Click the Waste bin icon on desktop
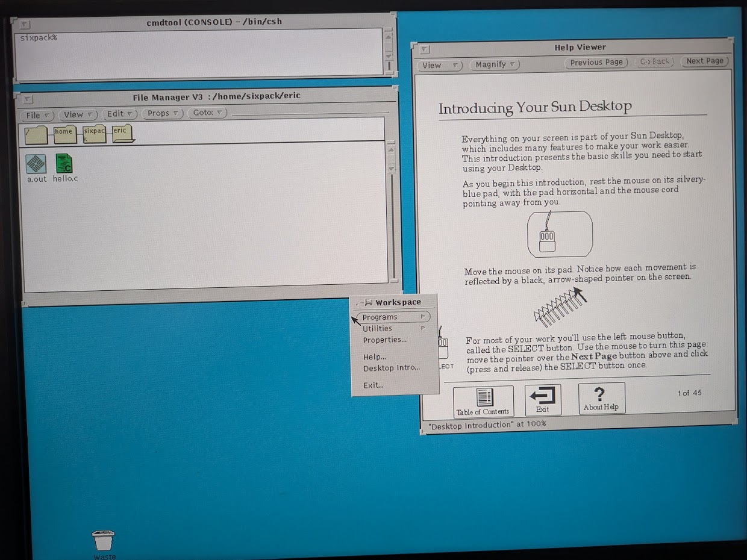 pos(104,541)
